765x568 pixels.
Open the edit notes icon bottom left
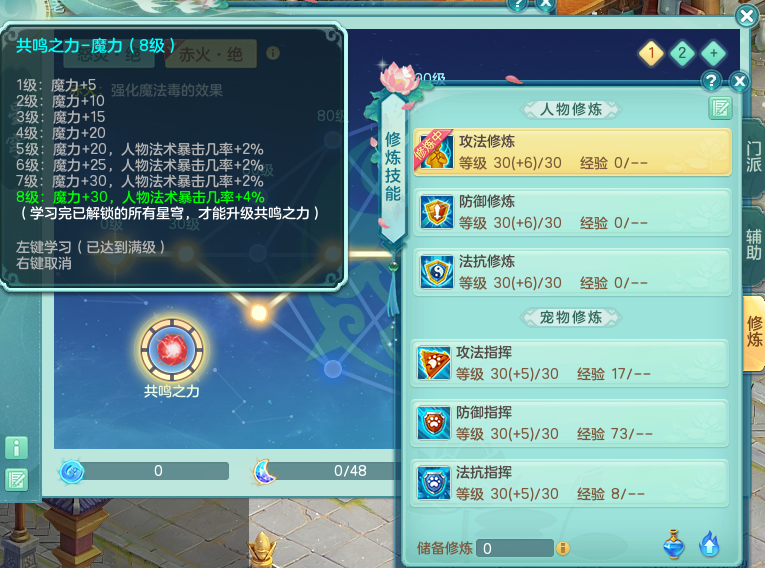coord(17,480)
